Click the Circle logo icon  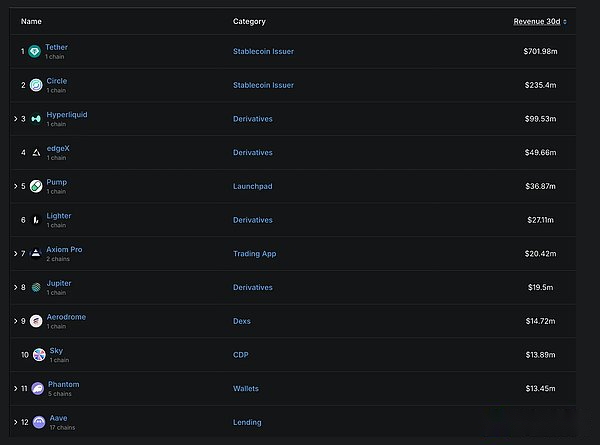tap(37, 85)
